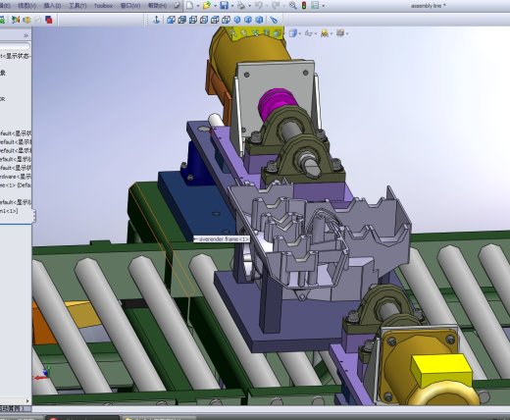This screenshot has height=420, width=510.
Task: Click the motion study tab at bottom left
Action: point(15,408)
